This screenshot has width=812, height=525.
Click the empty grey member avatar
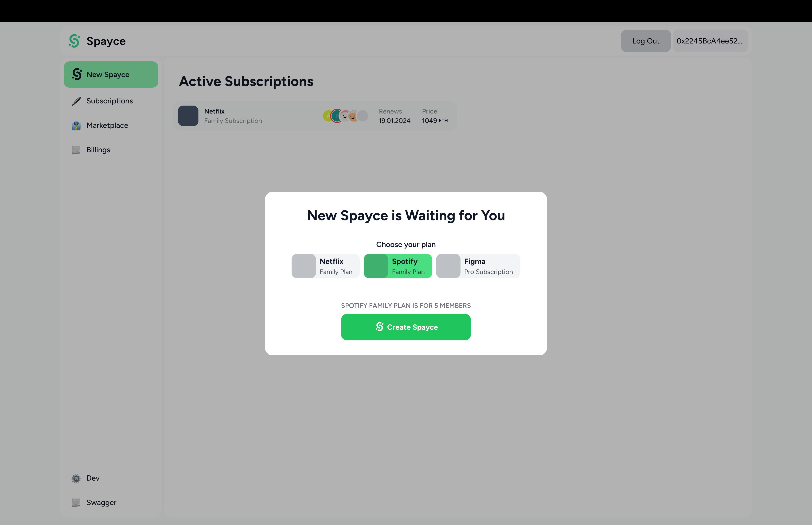click(x=363, y=116)
